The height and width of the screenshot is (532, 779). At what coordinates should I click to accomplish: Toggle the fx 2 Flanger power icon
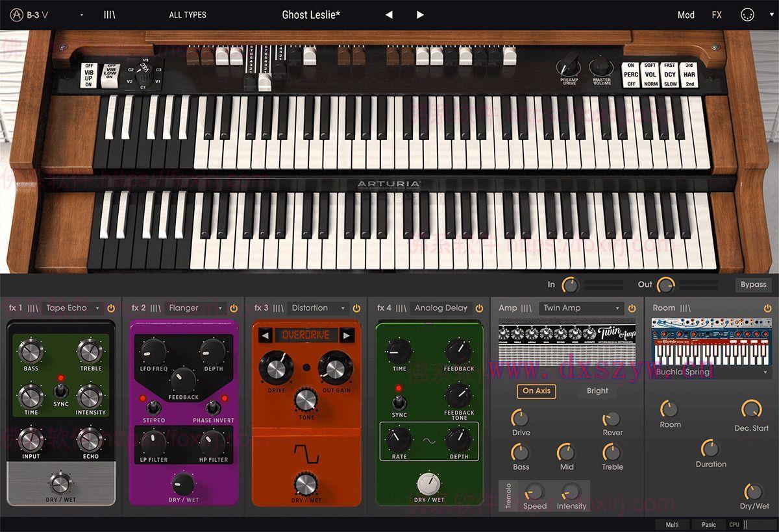tap(234, 308)
